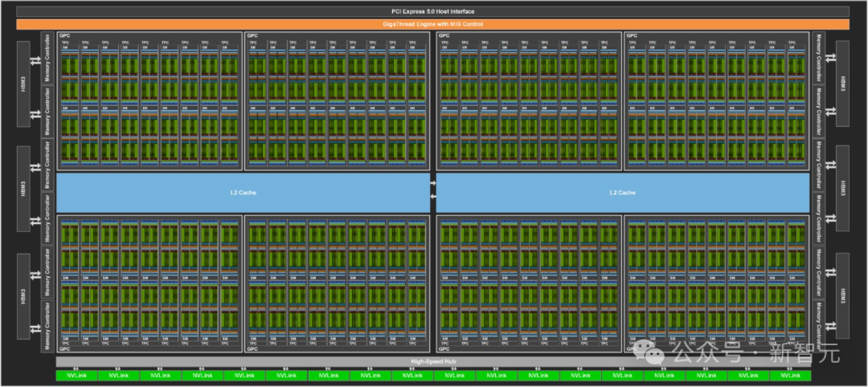Select the middle-left HBM3 memory block
The image size is (868, 387).
(x=23, y=189)
